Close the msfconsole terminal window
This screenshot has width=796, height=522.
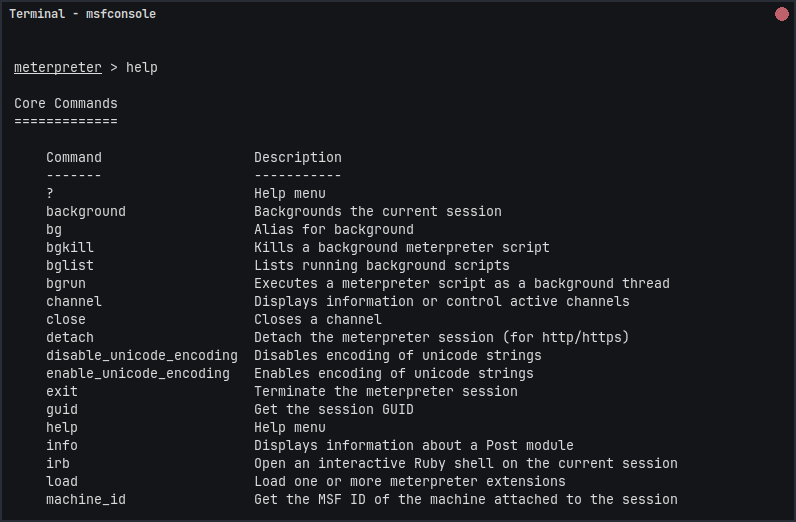(781, 14)
